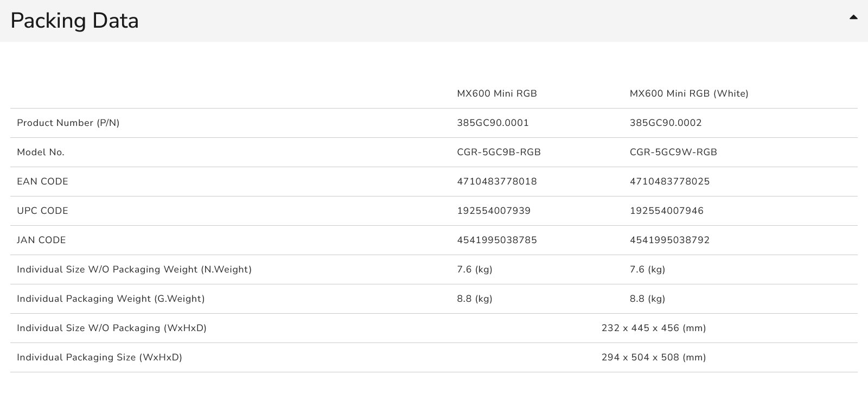The image size is (868, 406).
Task: Select the Product Number (P/N) row label
Action: (68, 123)
